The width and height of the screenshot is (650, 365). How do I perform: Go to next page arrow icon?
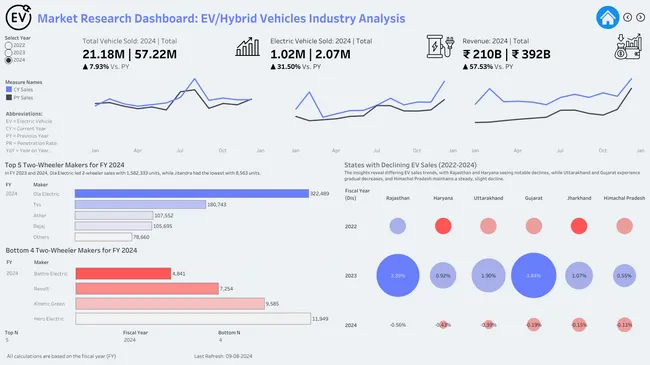click(640, 17)
